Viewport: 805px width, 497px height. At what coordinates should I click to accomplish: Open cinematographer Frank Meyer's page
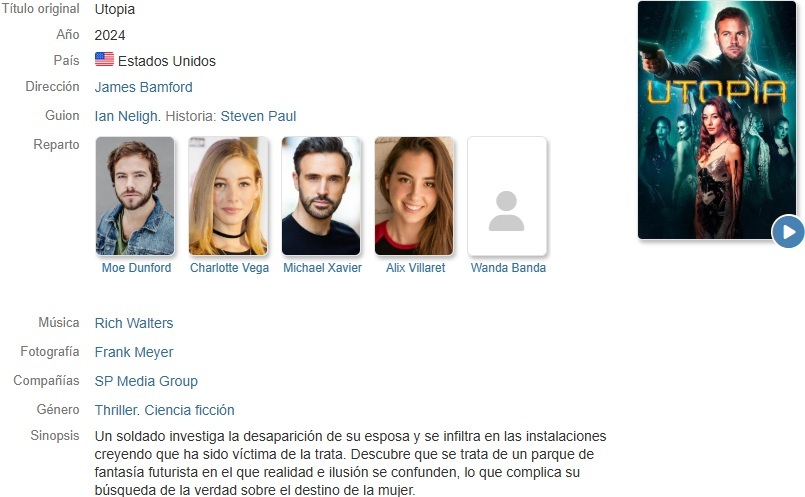point(134,353)
